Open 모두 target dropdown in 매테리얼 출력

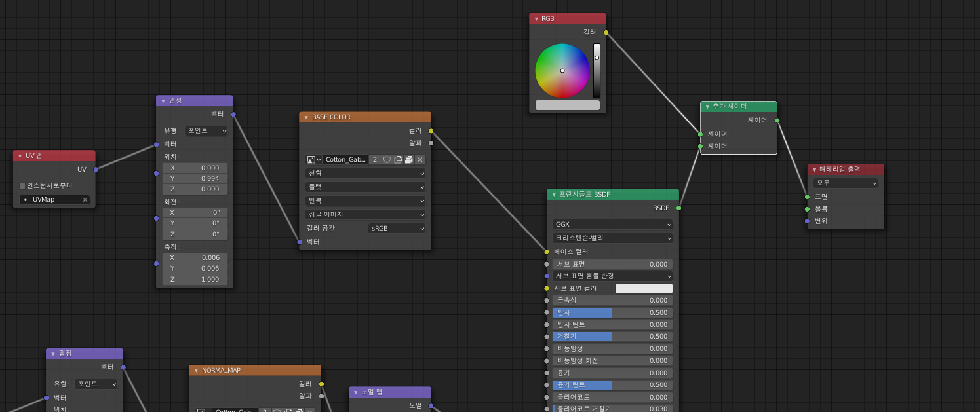tap(846, 183)
